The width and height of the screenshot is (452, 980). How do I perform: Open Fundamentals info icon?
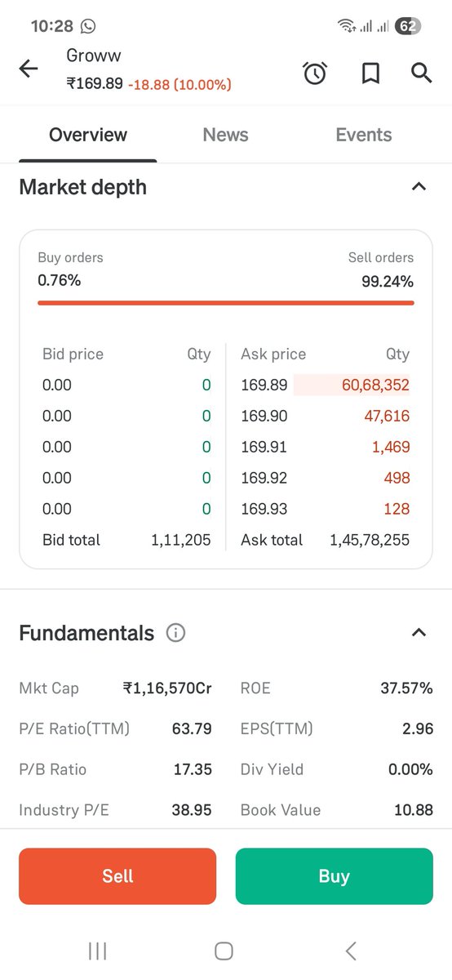(x=175, y=633)
